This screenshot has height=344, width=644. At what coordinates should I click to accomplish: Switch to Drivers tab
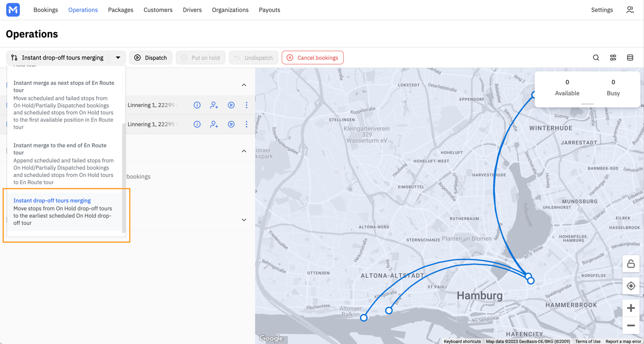[192, 10]
